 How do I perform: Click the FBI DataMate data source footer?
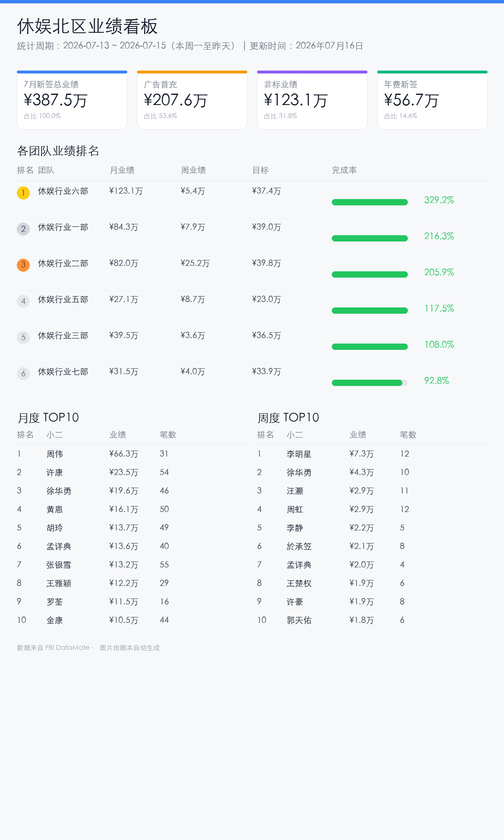(53, 648)
